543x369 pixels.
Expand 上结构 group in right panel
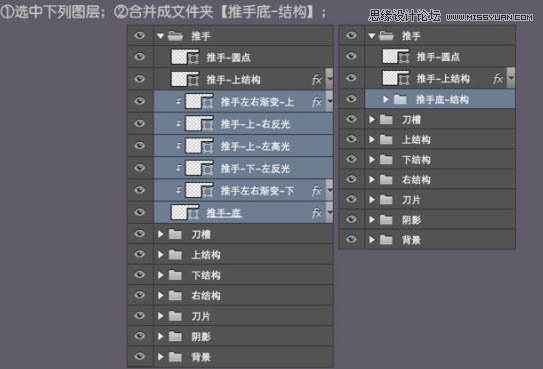(372, 140)
